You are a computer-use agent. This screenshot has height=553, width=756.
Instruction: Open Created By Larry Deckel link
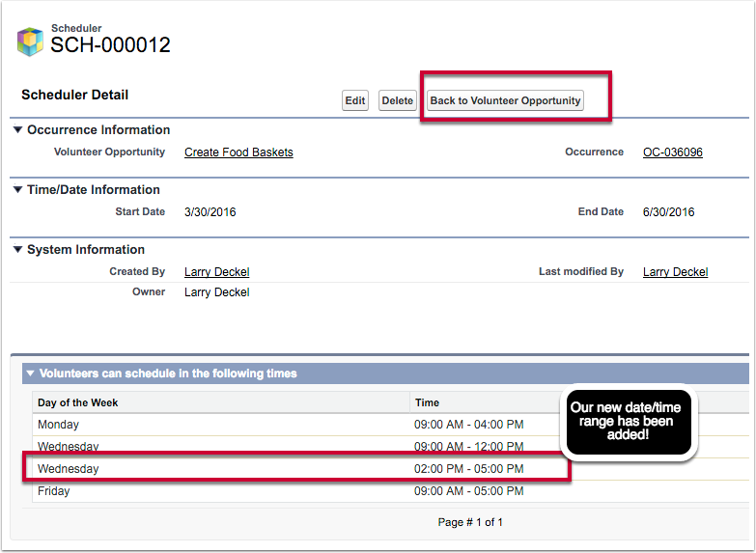pyautogui.click(x=217, y=271)
